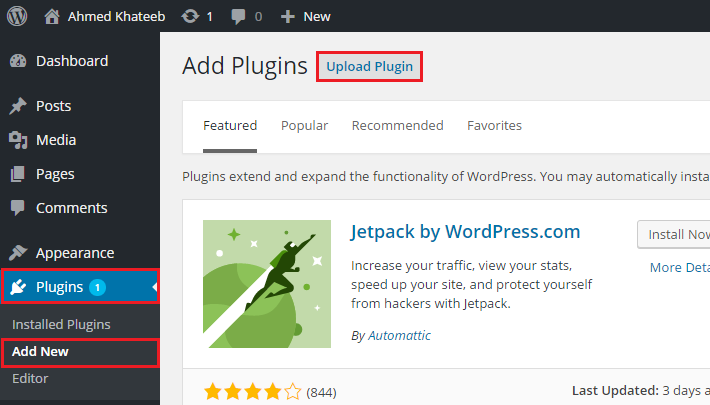Open the updates icon showing 1
The height and width of the screenshot is (405, 710).
[x=190, y=16]
